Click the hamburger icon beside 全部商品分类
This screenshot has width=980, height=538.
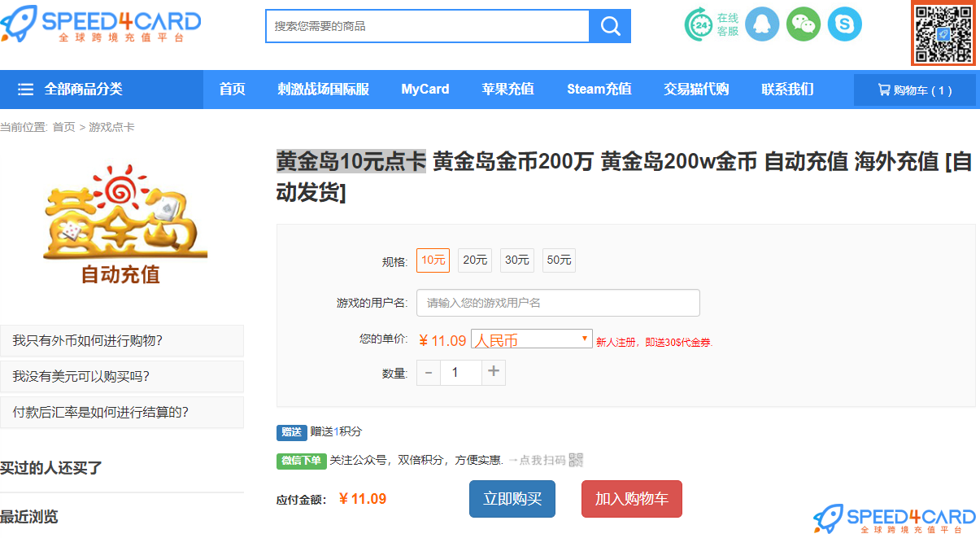pyautogui.click(x=26, y=90)
